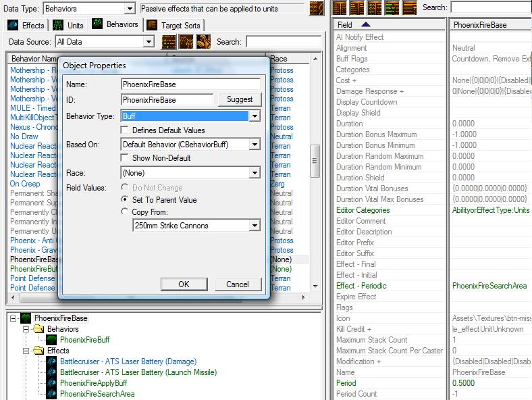The height and width of the screenshot is (400, 532).
Task: Switch to the Target Sorts tab
Action: (174, 26)
